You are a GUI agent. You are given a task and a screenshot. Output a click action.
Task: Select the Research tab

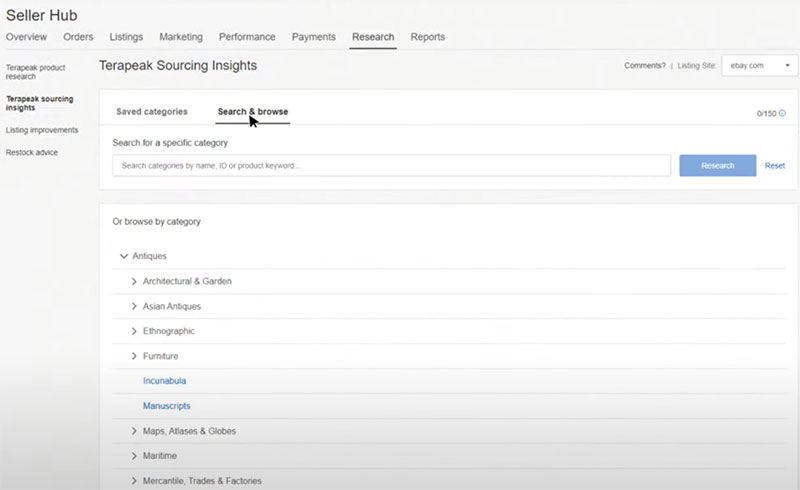click(x=373, y=37)
